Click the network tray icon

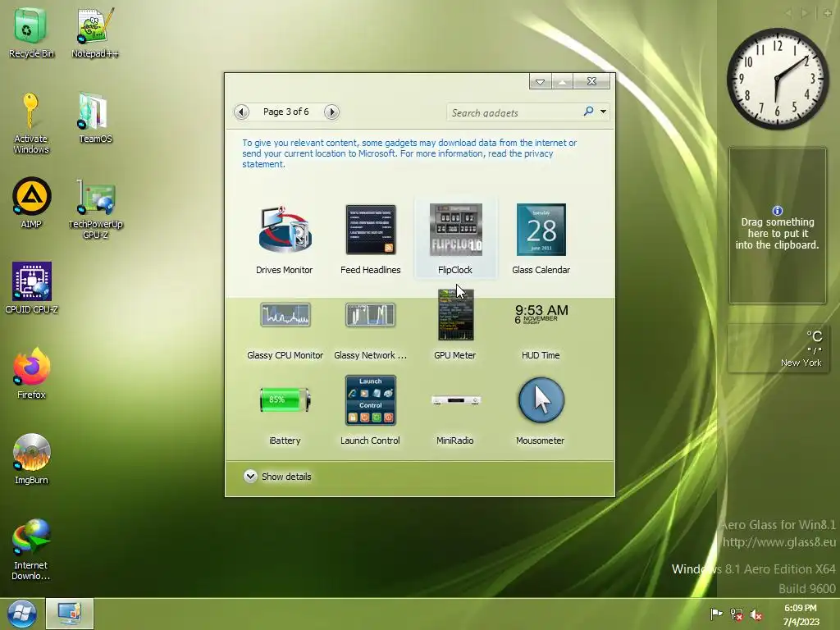coord(737,614)
